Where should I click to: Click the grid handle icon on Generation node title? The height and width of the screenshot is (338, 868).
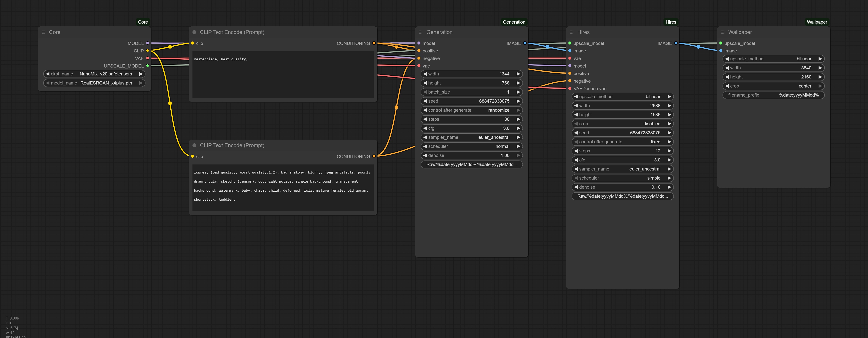pyautogui.click(x=421, y=32)
